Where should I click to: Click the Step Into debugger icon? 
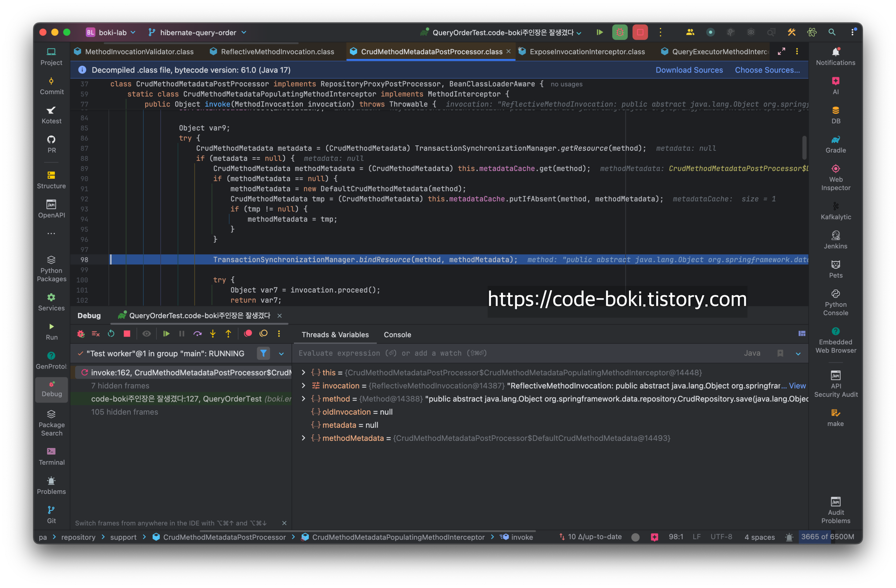point(213,334)
